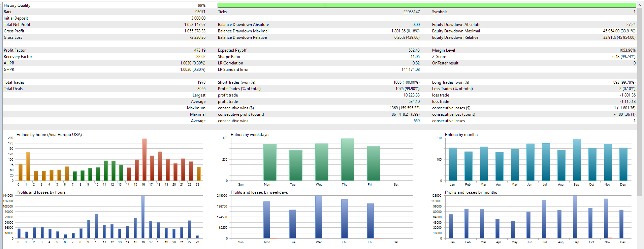
Task: Select the consecutive losses value "1 (-1 801.36)"
Action: coord(624,108)
